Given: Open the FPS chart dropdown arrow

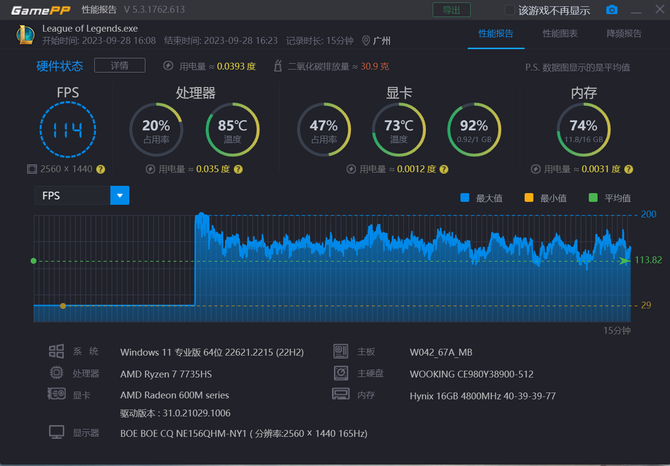Looking at the screenshot, I should (x=120, y=196).
